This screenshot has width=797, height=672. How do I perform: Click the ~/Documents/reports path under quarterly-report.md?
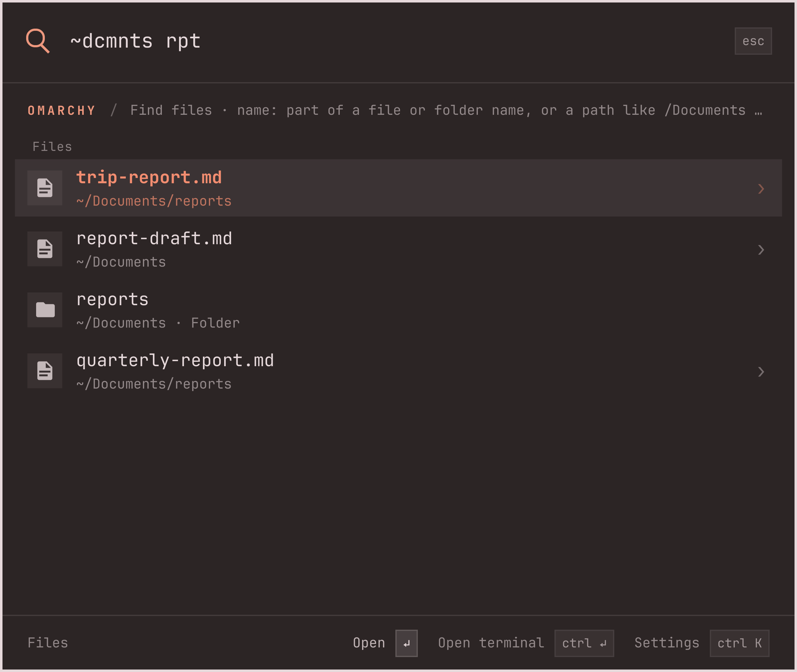coord(154,384)
